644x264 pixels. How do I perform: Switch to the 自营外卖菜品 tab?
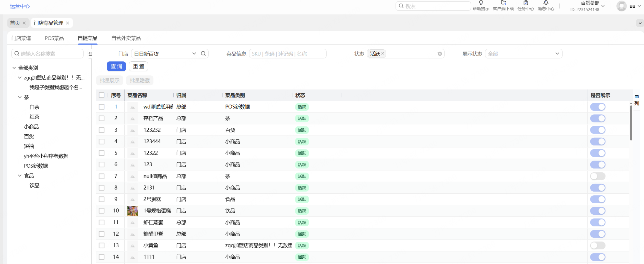click(x=126, y=38)
